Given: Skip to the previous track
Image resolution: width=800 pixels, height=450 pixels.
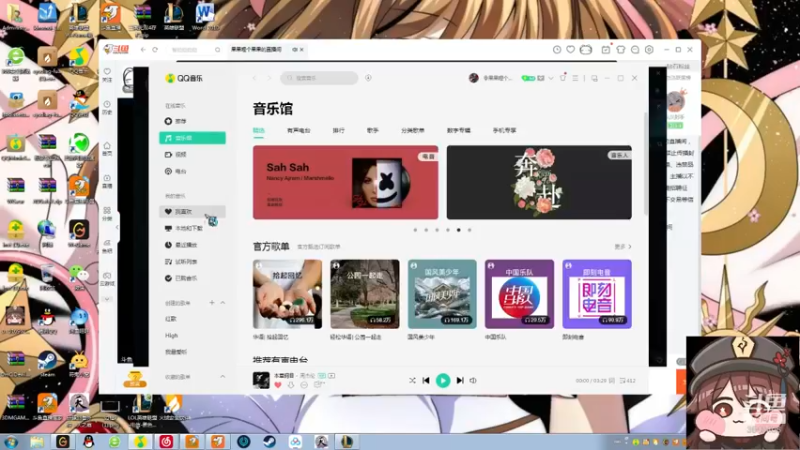Looking at the screenshot, I should point(426,380).
